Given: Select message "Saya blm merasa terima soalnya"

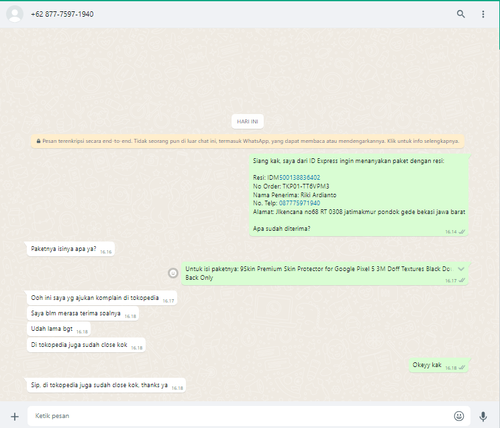Looking at the screenshot, I should click(x=83, y=313).
